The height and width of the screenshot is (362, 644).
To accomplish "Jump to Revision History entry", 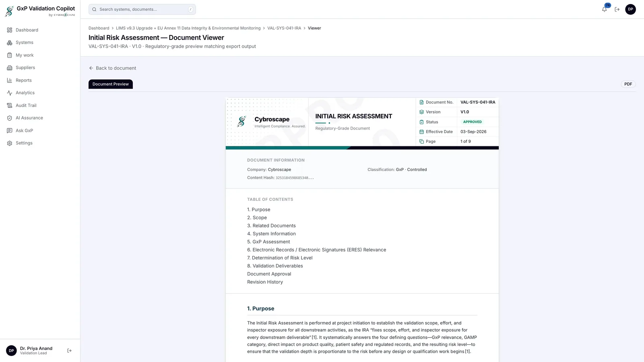I will tap(265, 282).
